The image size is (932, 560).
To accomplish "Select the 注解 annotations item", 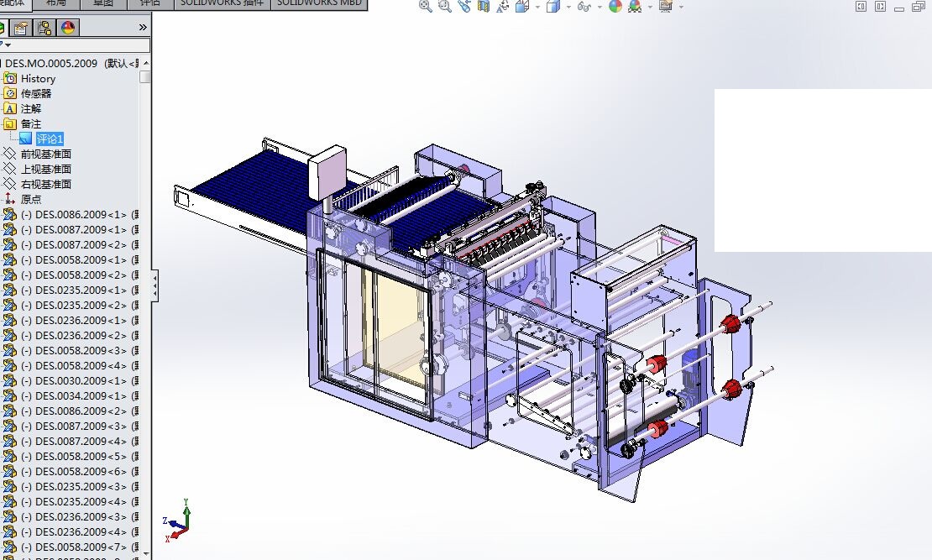I will coord(31,109).
